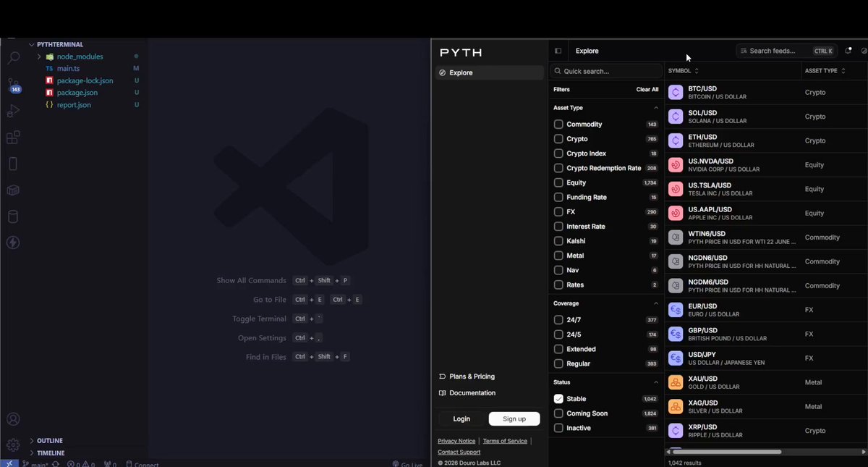Open the Terms of Service link
The image size is (868, 467).
coord(505,441)
